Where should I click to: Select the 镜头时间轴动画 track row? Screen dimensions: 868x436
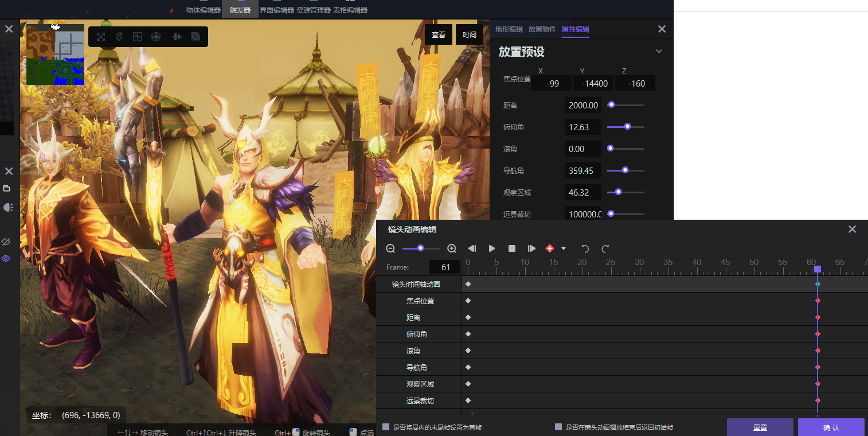pos(622,285)
